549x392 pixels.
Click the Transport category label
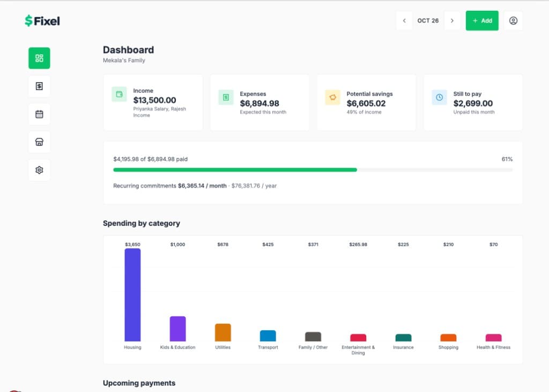pyautogui.click(x=268, y=347)
